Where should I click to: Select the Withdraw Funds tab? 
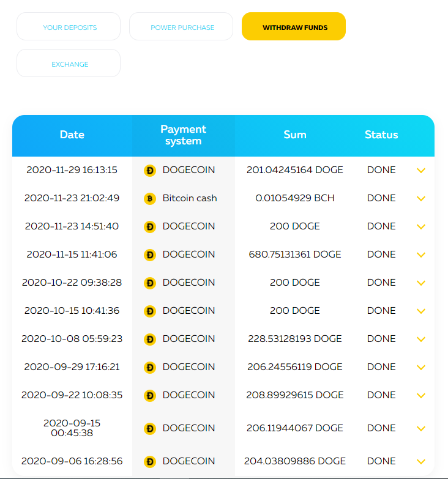[294, 28]
